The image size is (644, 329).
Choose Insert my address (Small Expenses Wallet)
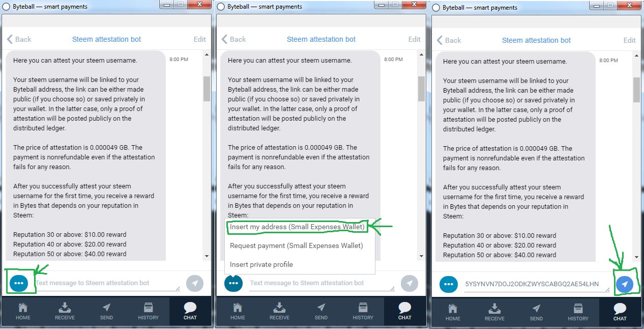(x=298, y=227)
